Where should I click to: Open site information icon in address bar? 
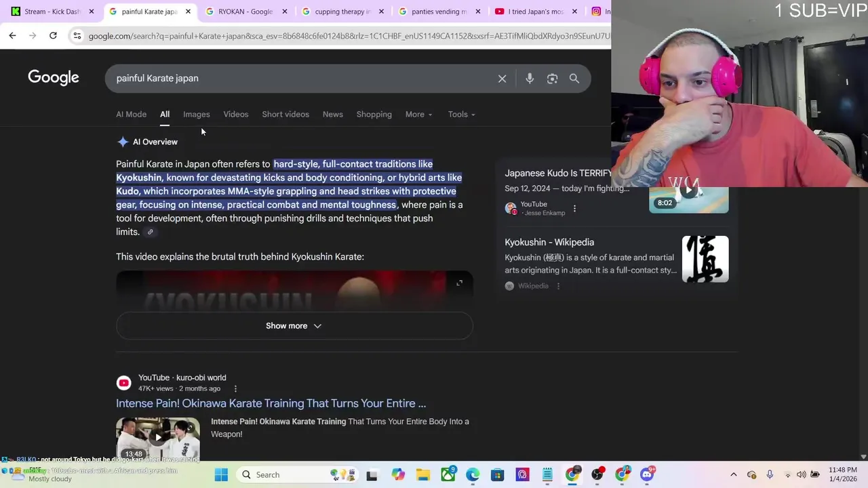(x=77, y=35)
